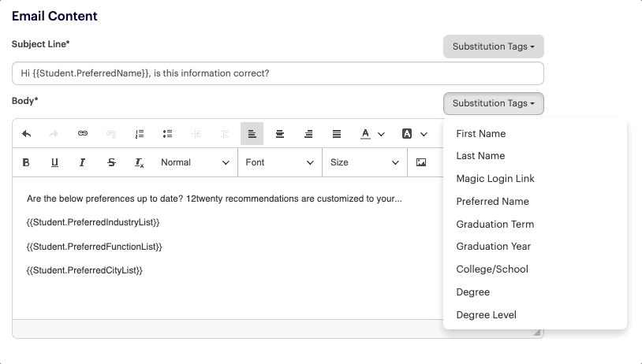Click the {{Student.PreferredFunctionList}} text
Image resolution: width=642 pixels, height=364 pixels.
click(94, 247)
